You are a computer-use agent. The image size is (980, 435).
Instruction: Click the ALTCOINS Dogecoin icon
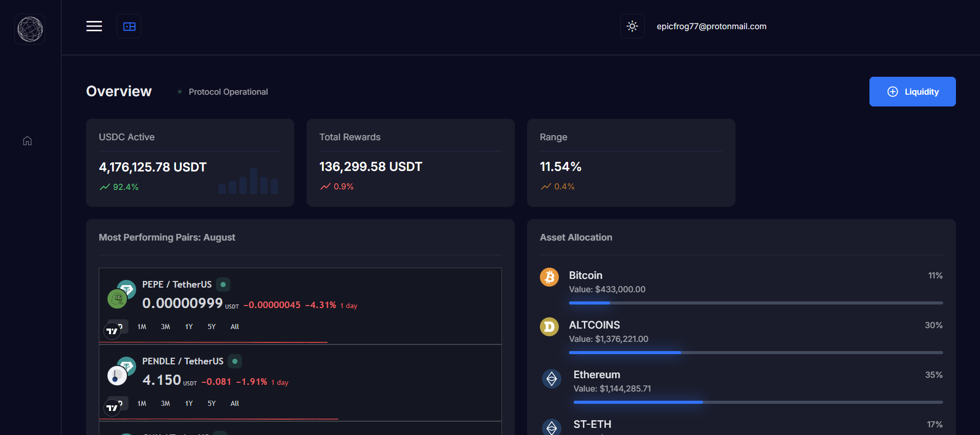point(549,327)
